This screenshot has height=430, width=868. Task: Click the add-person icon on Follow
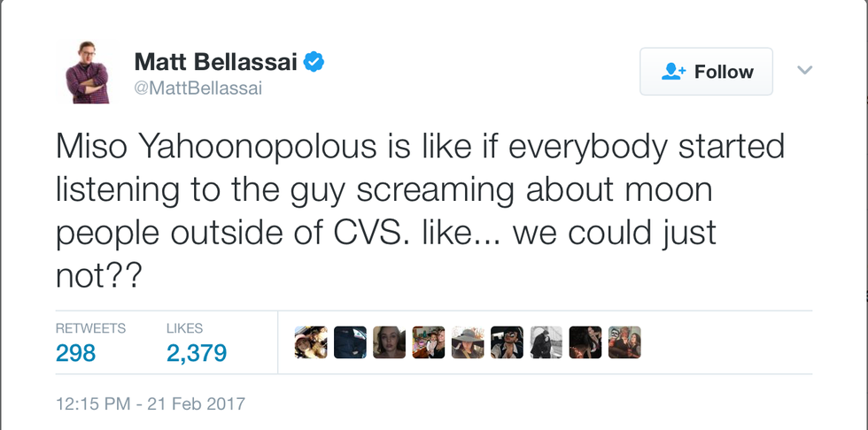(x=675, y=73)
